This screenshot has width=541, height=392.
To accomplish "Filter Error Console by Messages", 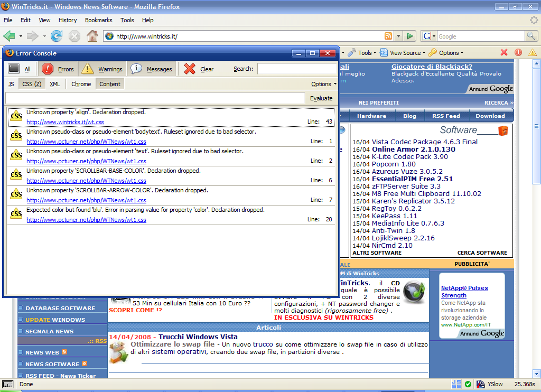I will (152, 69).
